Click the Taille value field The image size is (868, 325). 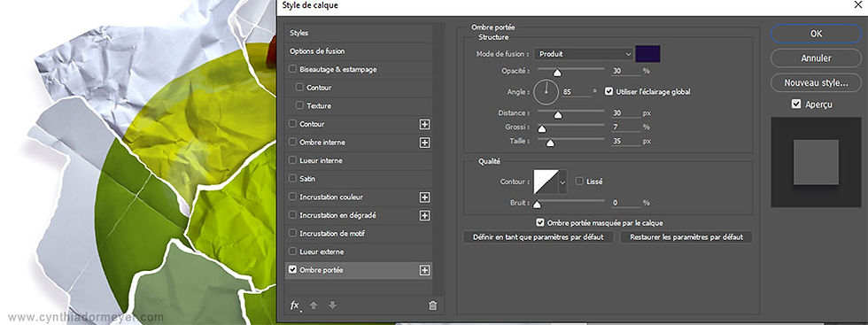pyautogui.click(x=625, y=141)
